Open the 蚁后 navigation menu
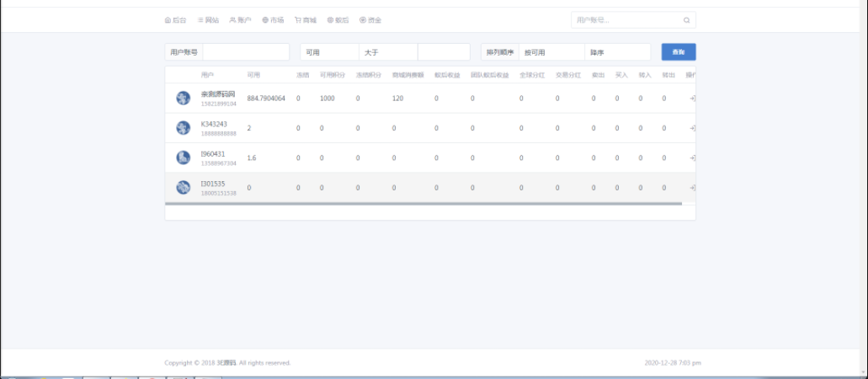The width and height of the screenshot is (868, 379). pos(338,20)
